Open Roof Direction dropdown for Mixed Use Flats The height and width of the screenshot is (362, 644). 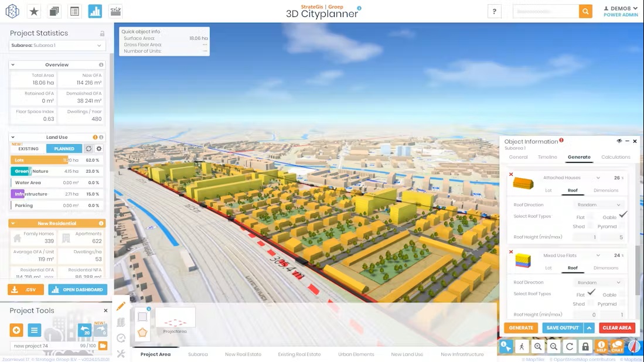599,282
